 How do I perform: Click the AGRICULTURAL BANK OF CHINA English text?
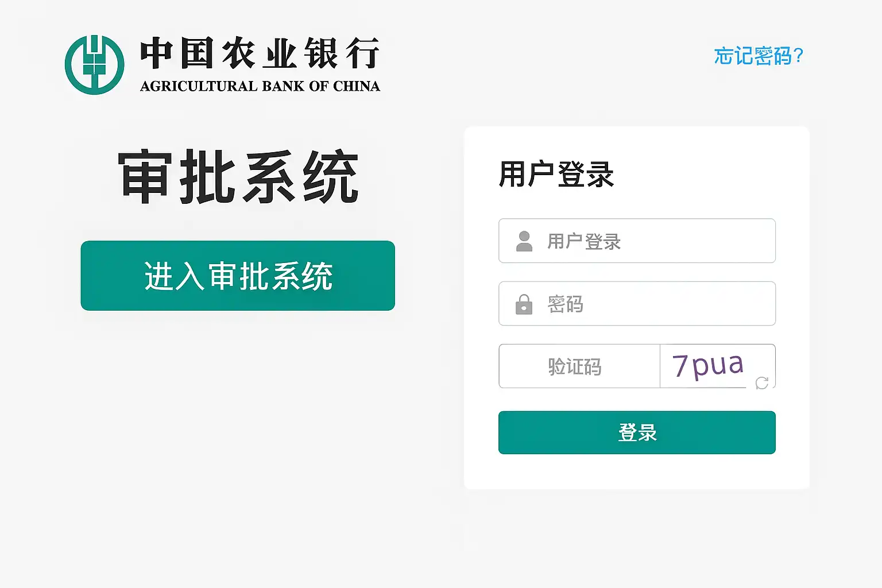tap(260, 86)
